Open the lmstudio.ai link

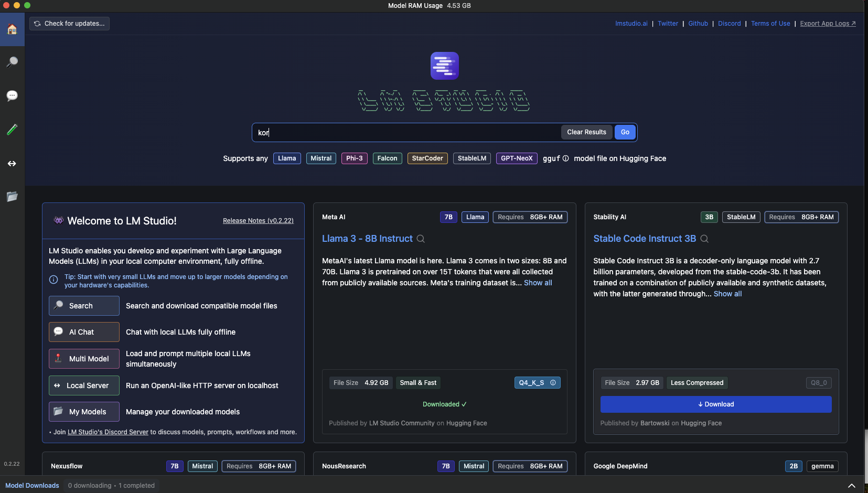point(631,24)
